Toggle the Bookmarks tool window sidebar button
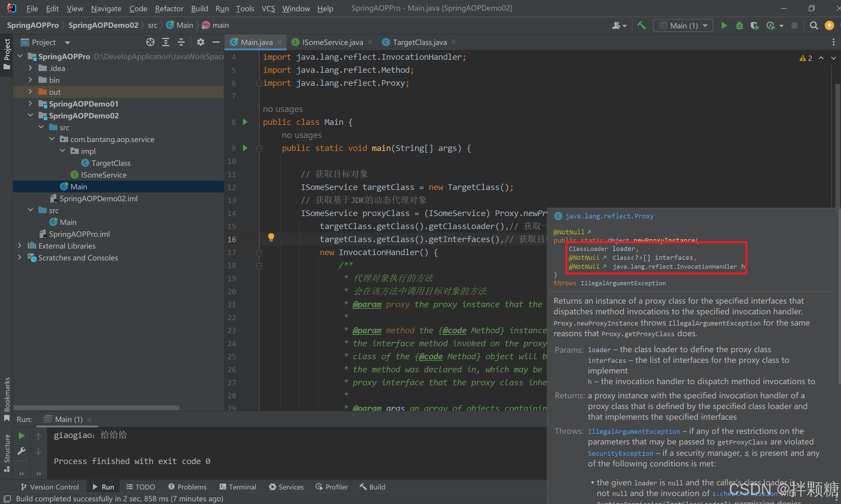Viewport: 841px width, 504px height. coord(7,398)
